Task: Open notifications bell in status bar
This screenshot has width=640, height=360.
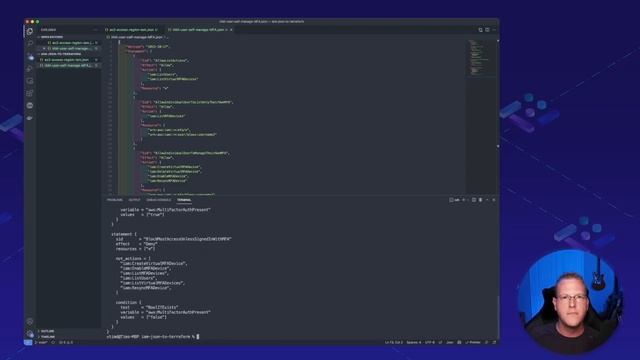Action: 494,342
